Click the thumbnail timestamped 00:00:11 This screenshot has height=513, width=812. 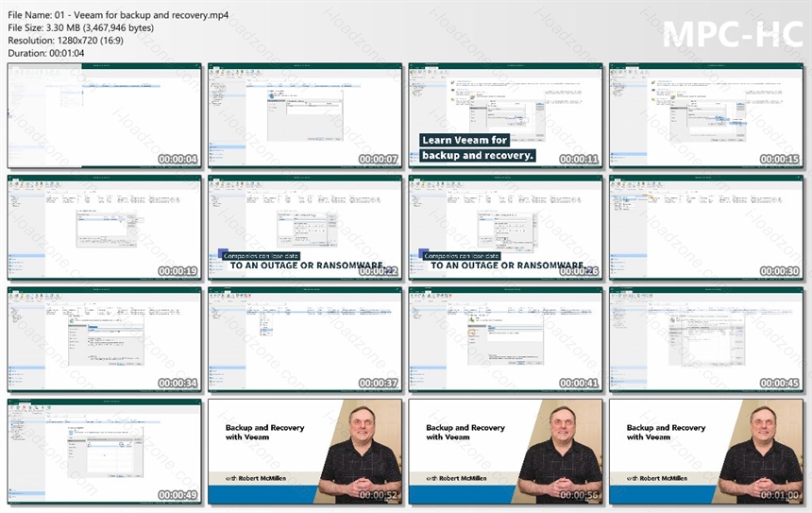tap(505, 115)
